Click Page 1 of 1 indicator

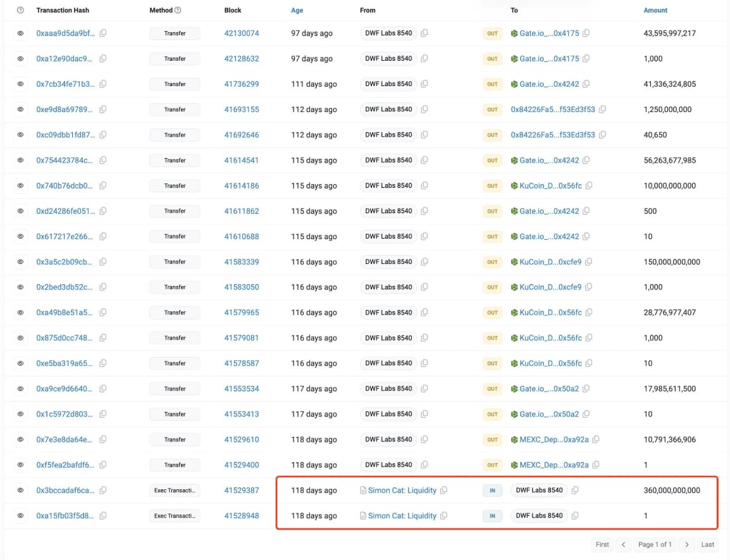[655, 544]
